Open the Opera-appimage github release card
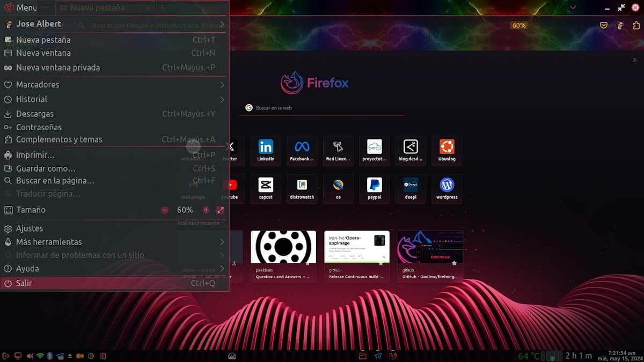Viewport: 644px width, 362px height. tap(357, 256)
